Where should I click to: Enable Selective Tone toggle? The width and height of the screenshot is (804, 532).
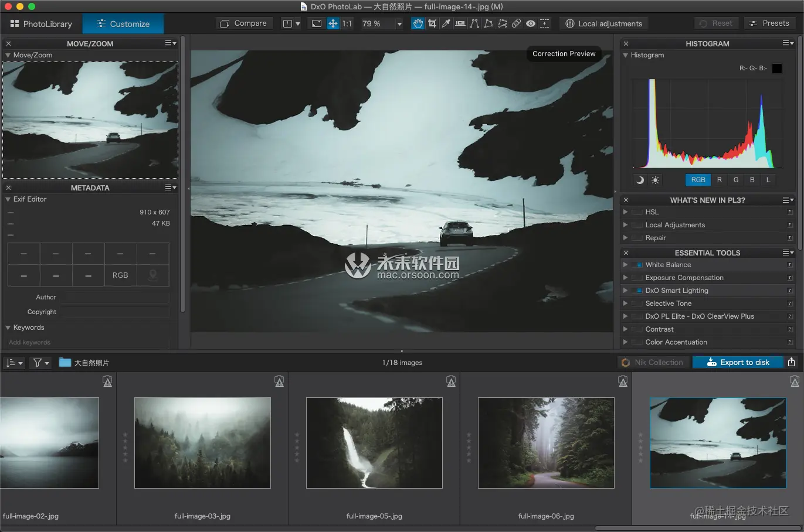638,303
